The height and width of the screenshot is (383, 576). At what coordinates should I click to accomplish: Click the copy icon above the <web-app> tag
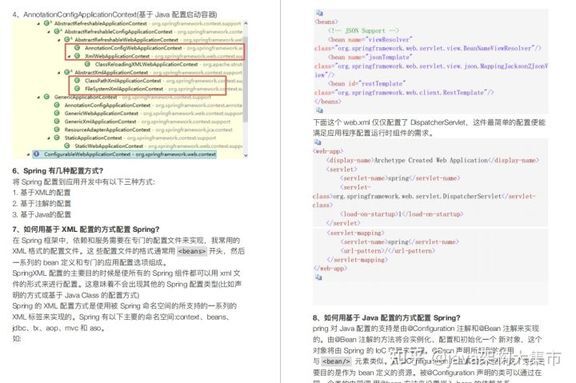[318, 142]
